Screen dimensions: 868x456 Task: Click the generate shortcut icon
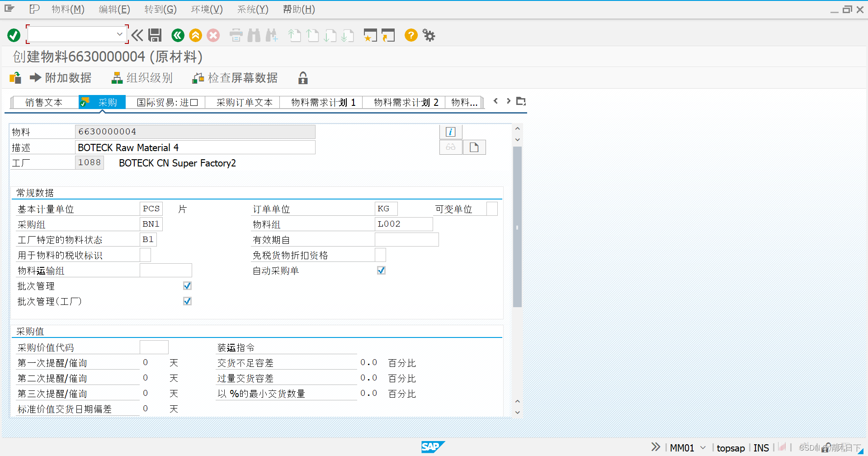pyautogui.click(x=388, y=35)
